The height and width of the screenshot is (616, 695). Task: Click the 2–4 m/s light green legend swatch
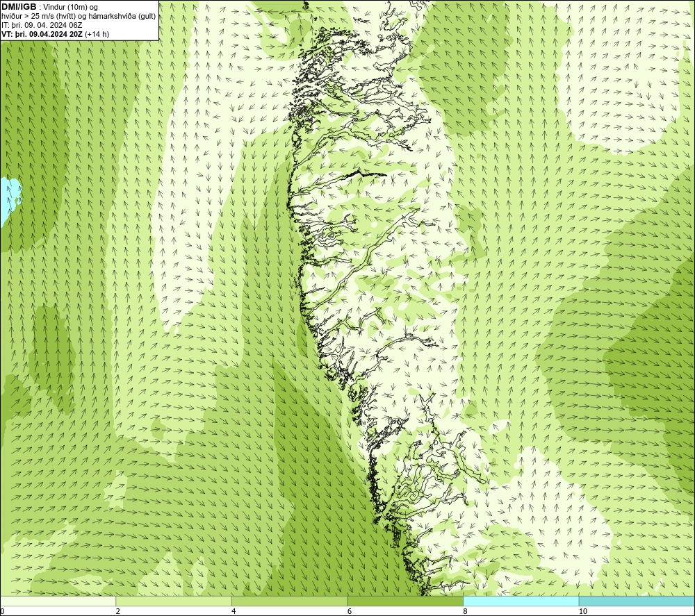coord(174,601)
